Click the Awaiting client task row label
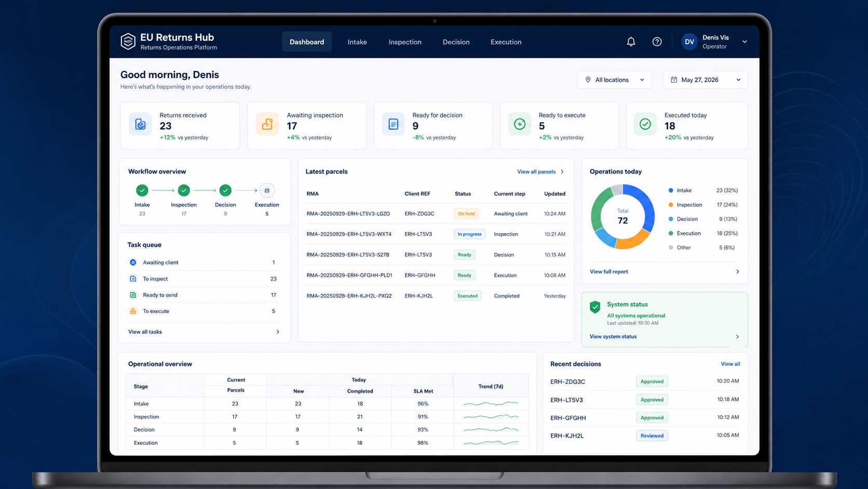868x489 pixels. pos(160,262)
